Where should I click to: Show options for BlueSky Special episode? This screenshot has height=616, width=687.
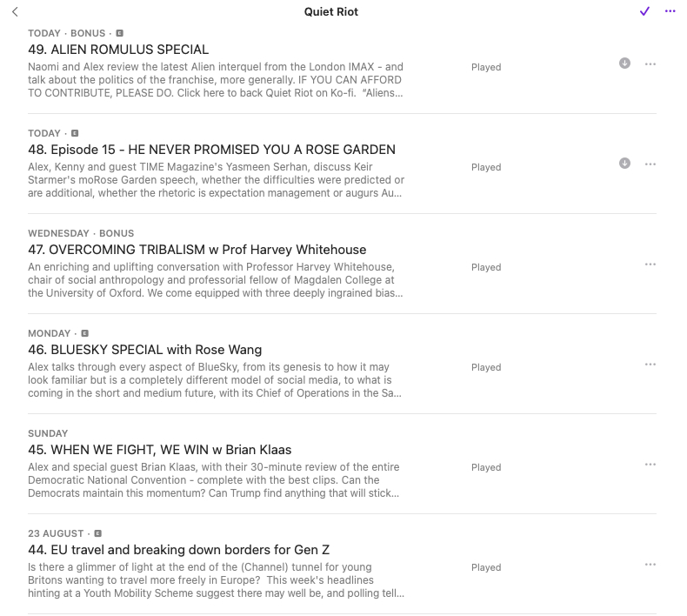(650, 364)
